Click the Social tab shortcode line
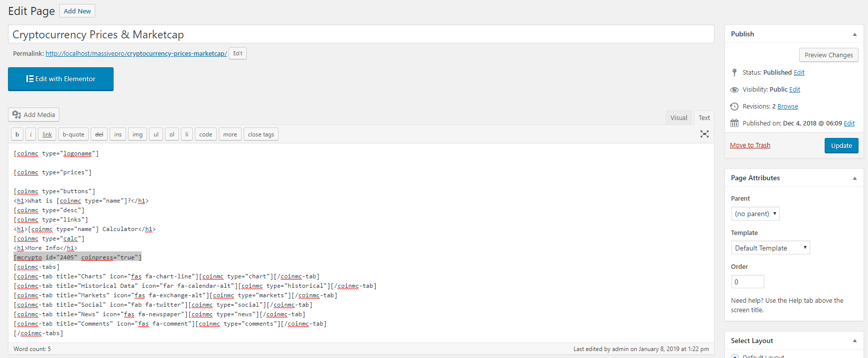868x358 pixels. (163, 305)
